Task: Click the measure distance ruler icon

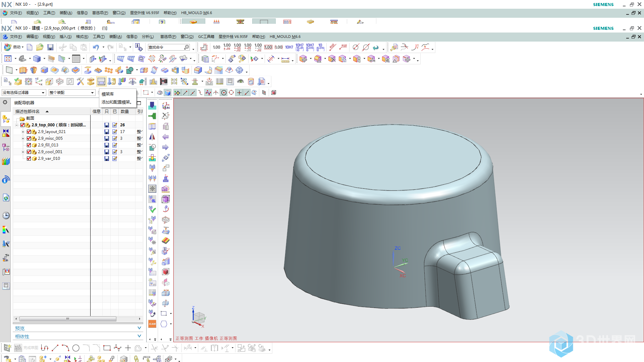Action: tap(285, 59)
